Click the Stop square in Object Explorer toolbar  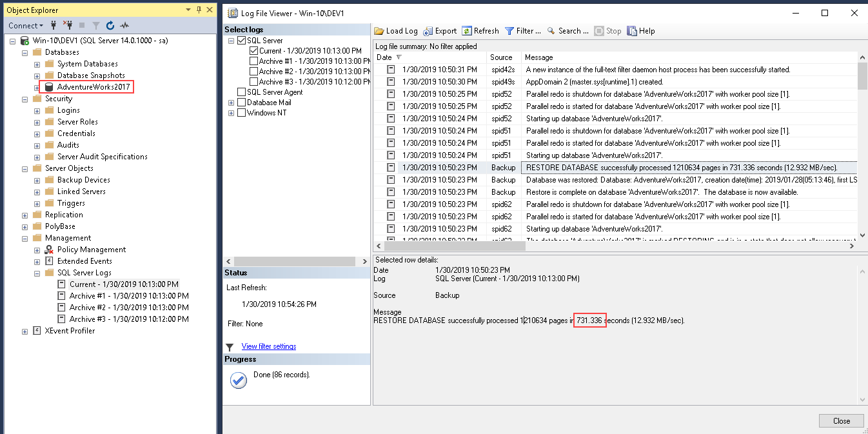tap(81, 26)
